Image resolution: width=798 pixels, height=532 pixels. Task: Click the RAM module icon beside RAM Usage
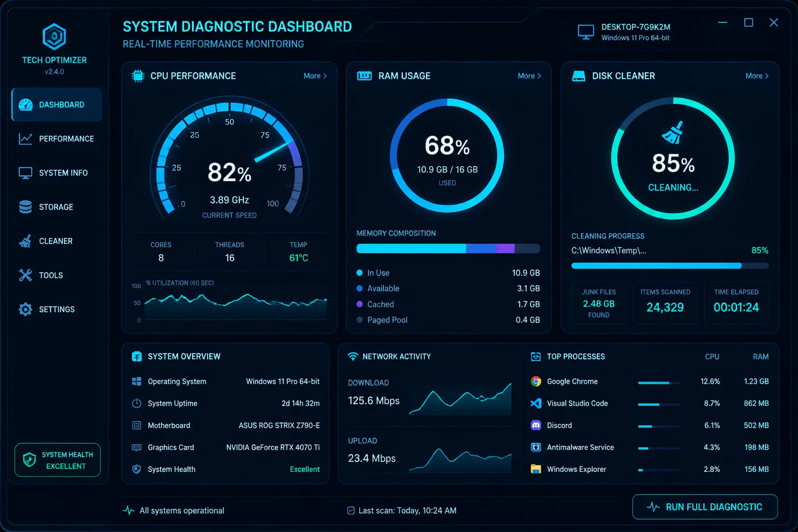(x=364, y=76)
